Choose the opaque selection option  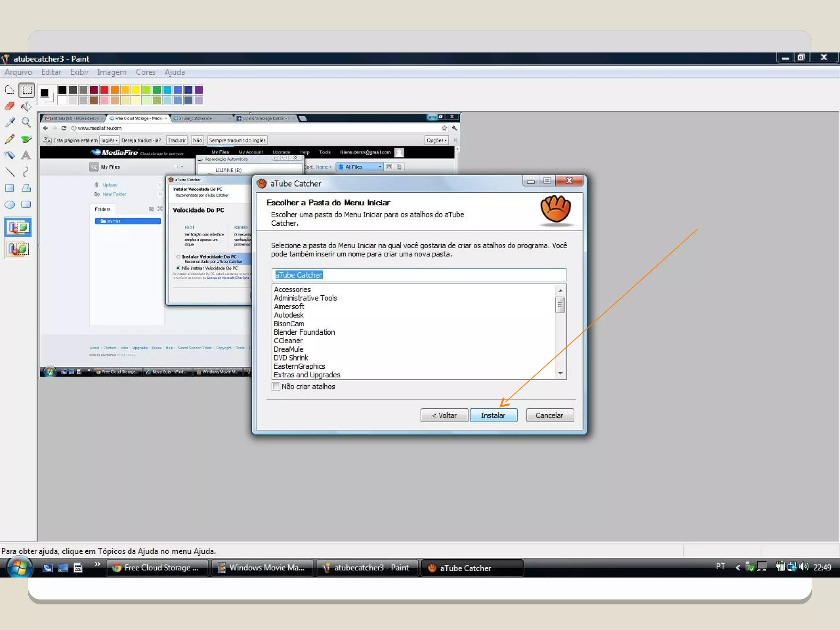coord(18,227)
